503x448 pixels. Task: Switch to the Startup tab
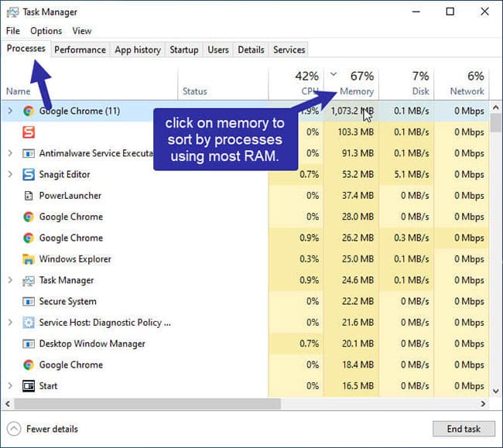tap(183, 50)
